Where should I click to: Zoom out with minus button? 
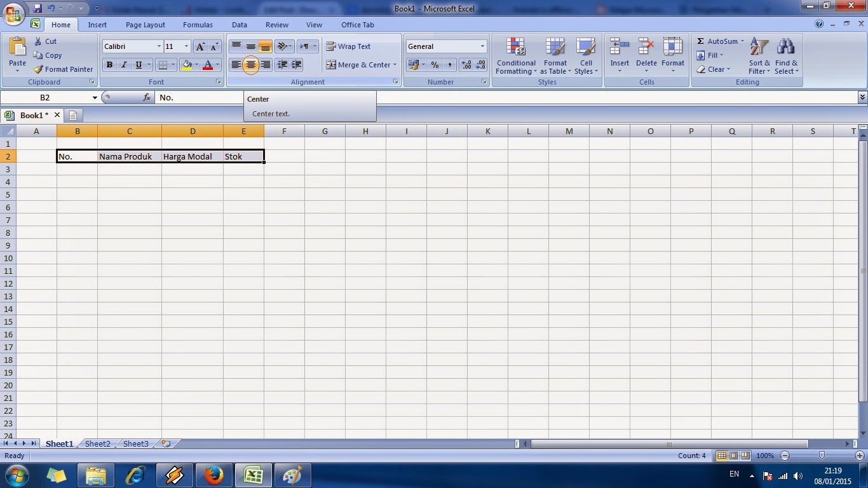785,456
